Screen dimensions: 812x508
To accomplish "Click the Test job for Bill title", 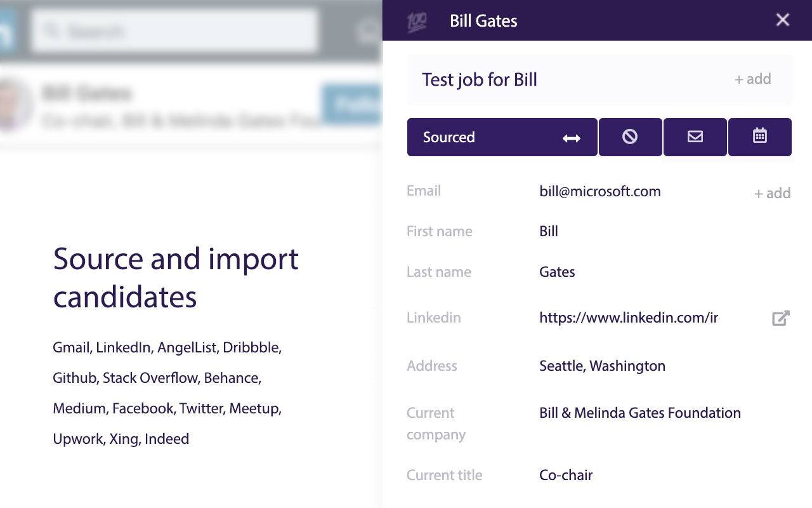I will pyautogui.click(x=480, y=79).
